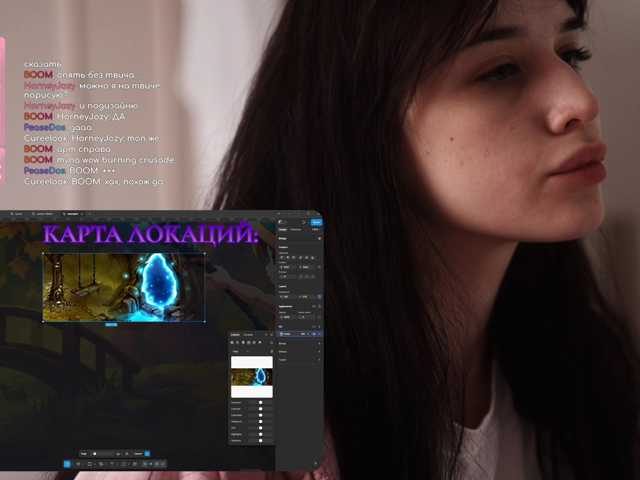Select the active file tab in the Figma title bar
This screenshot has width=640, height=480.
pos(72,213)
